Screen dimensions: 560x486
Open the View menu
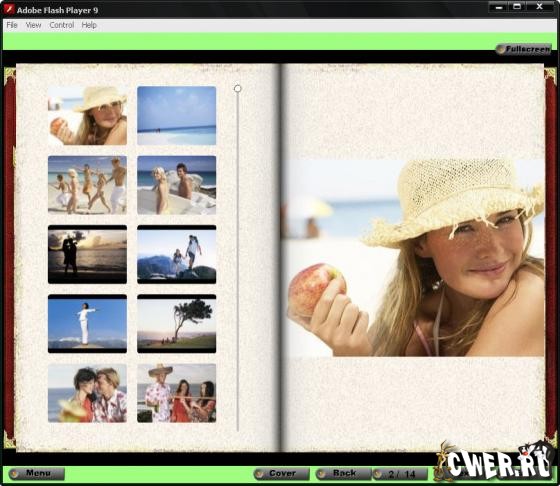pos(33,25)
